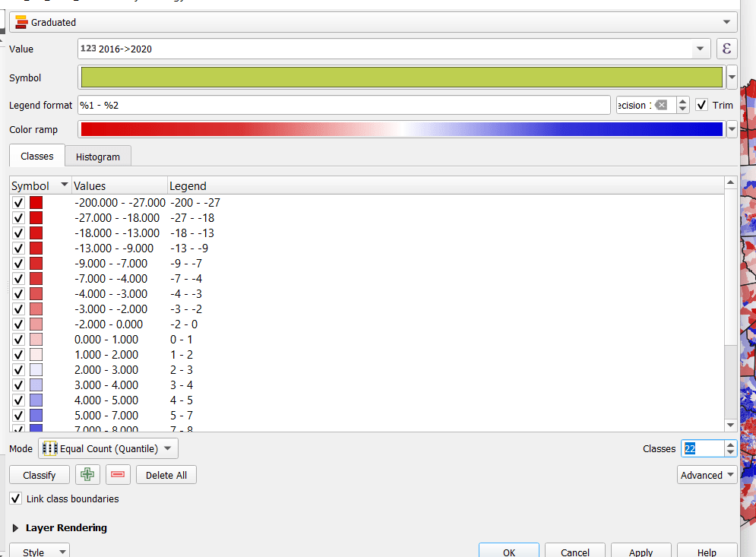The height and width of the screenshot is (557, 756).
Task: Click the 123 icon in the Value field
Action: coord(88,48)
